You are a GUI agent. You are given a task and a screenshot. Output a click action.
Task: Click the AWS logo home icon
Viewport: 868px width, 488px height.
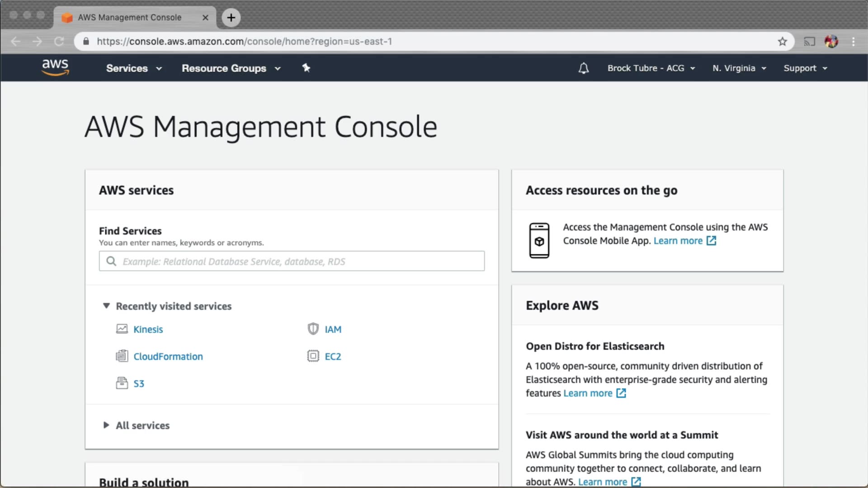[x=55, y=67]
